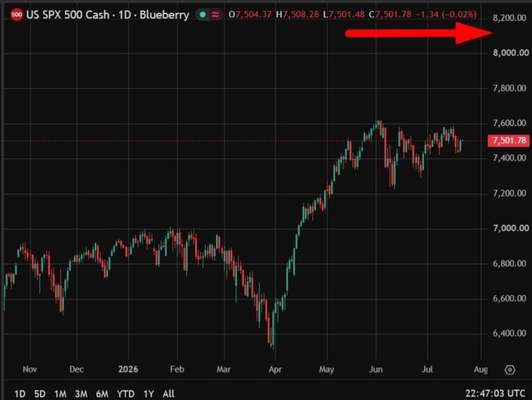
Task: Select the 5D time range
Action: [x=39, y=394]
